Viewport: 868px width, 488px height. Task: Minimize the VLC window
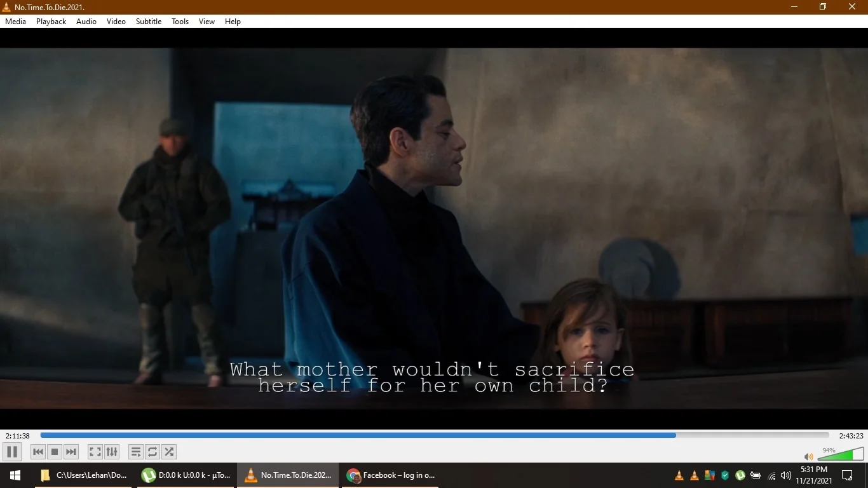(x=794, y=7)
